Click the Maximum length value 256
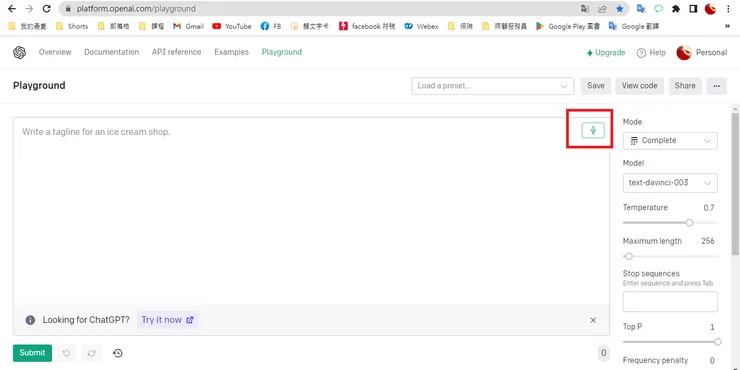 [707, 241]
